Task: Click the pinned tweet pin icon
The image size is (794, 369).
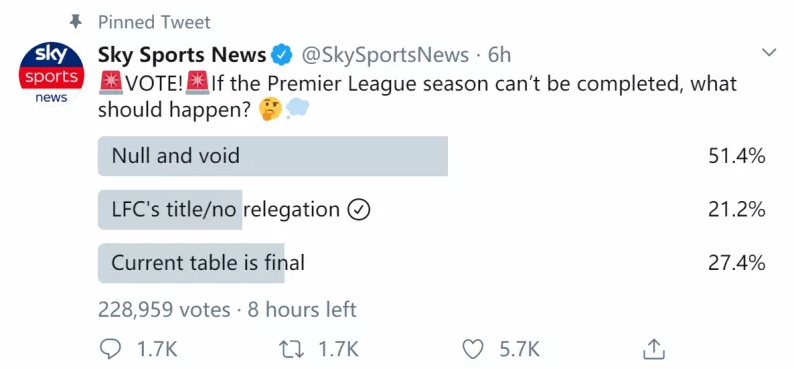Action: tap(76, 22)
